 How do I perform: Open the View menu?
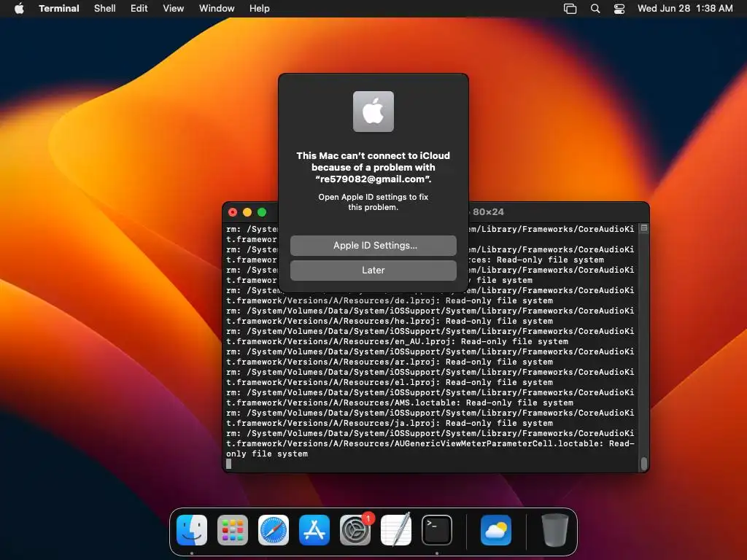[x=174, y=9]
